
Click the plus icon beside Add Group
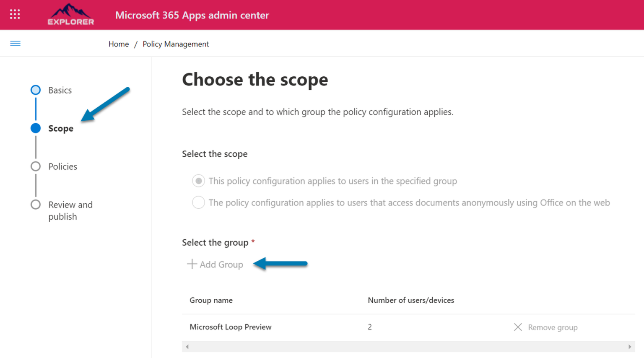point(192,264)
